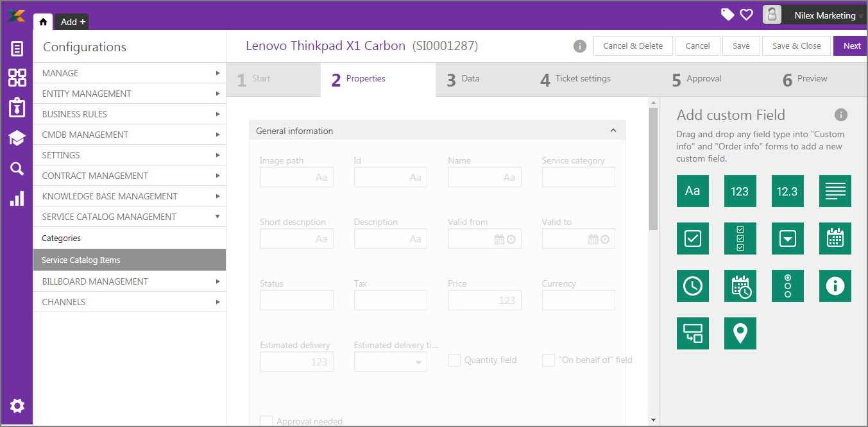Select the dropdown field type icon
Image resolution: width=868 pixels, height=427 pixels.
point(788,239)
